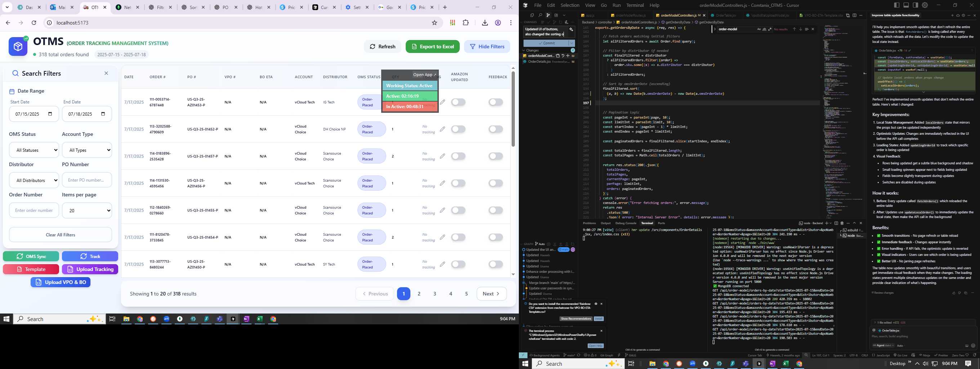Collapse the Changes section in source control

pos(524,50)
